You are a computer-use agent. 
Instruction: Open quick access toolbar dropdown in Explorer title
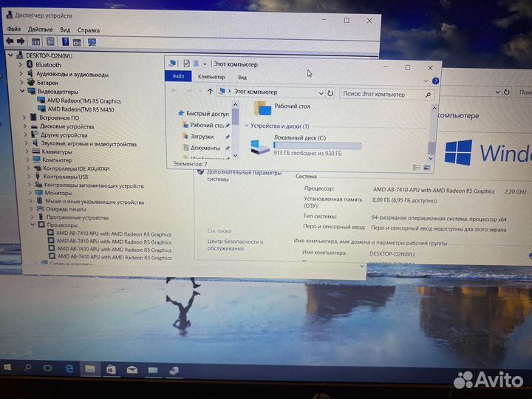[205, 64]
